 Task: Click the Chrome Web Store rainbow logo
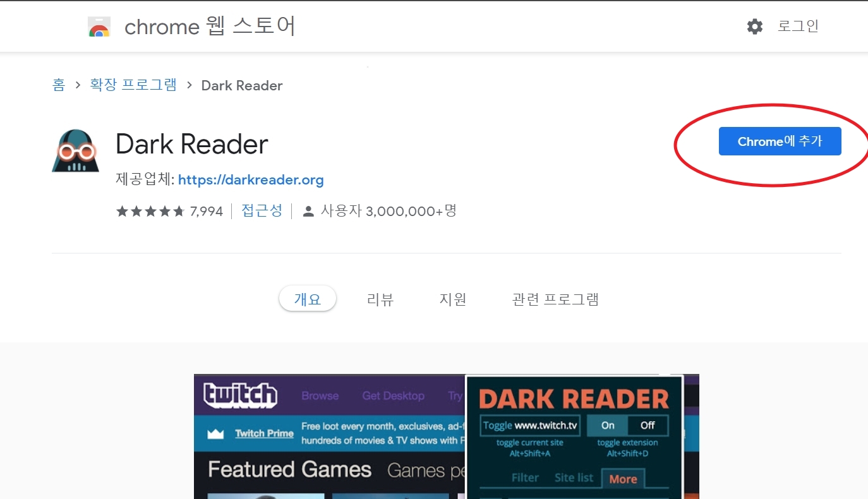tap(99, 27)
